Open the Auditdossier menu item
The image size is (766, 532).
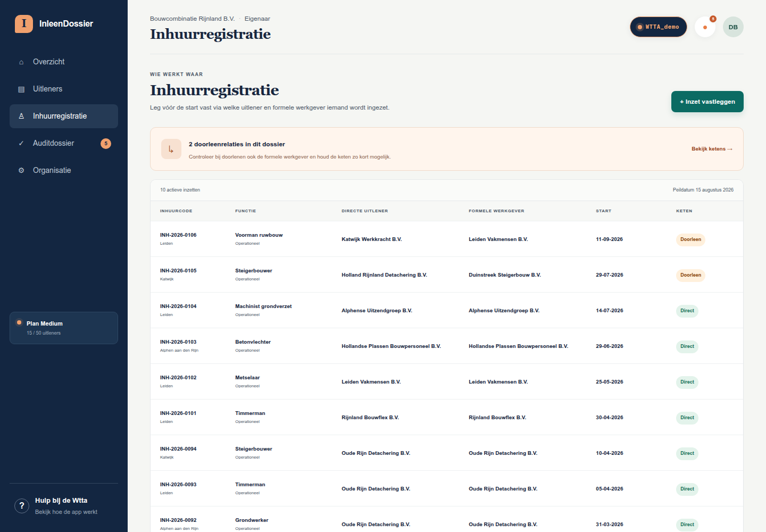(x=64, y=143)
